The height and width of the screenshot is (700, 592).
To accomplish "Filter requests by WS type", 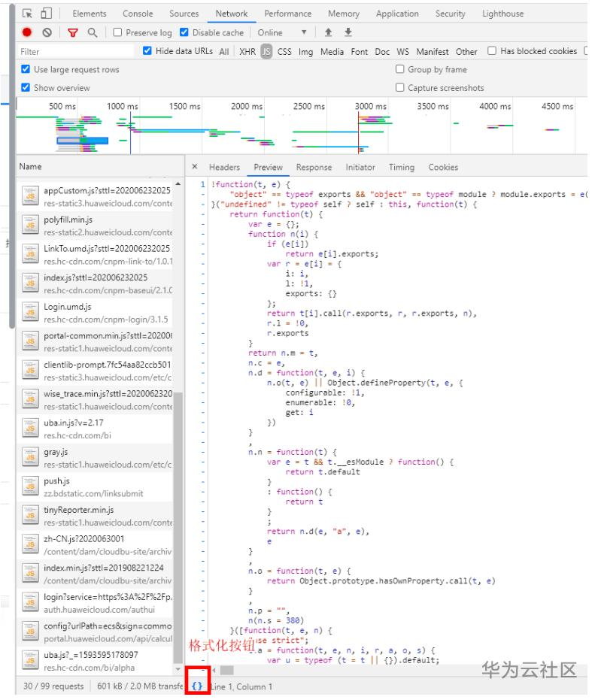I will [402, 52].
